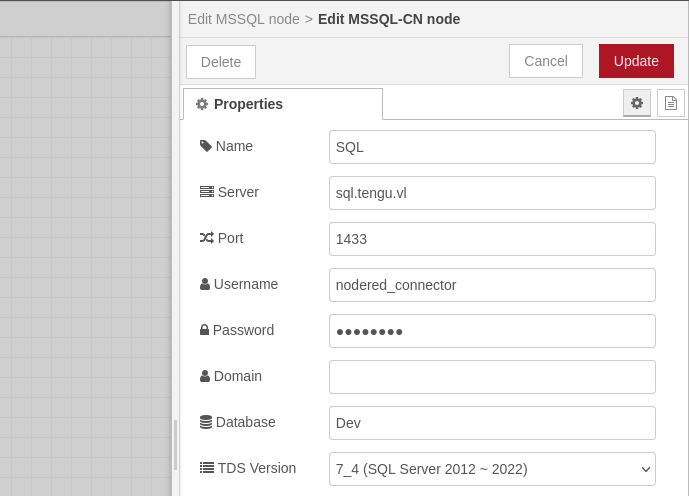Click the lock icon beside Password

[205, 330]
